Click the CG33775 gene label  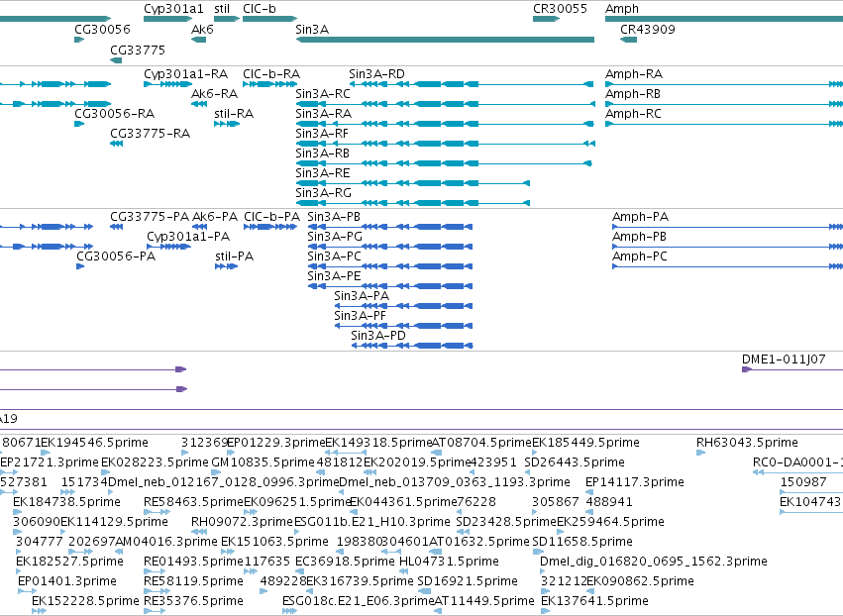click(x=138, y=50)
